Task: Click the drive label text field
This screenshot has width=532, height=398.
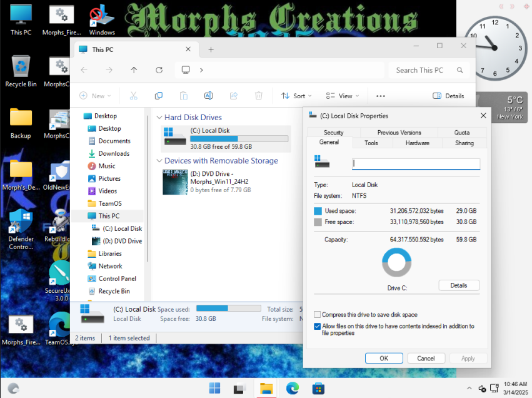Action: [416, 164]
